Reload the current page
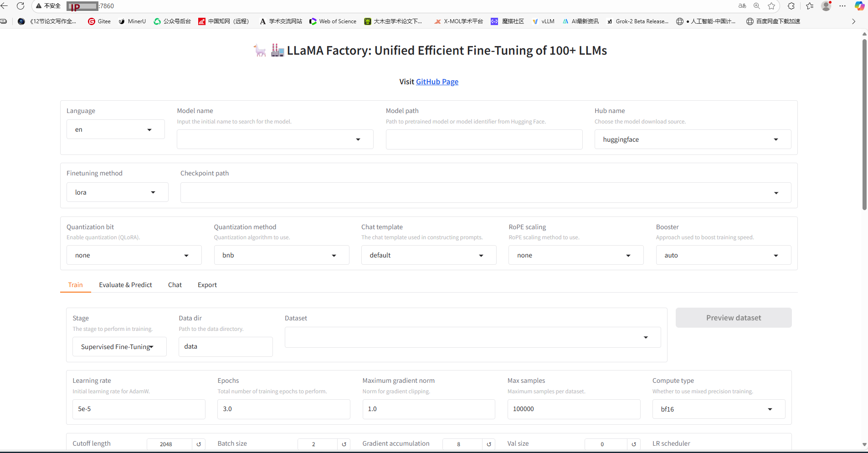This screenshot has width=868, height=453. pyautogui.click(x=21, y=6)
